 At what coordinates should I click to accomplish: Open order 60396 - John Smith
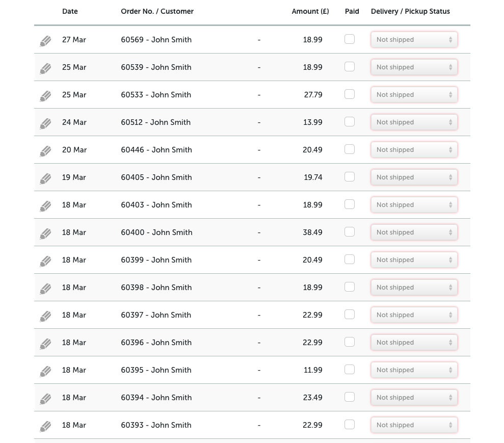[156, 343]
